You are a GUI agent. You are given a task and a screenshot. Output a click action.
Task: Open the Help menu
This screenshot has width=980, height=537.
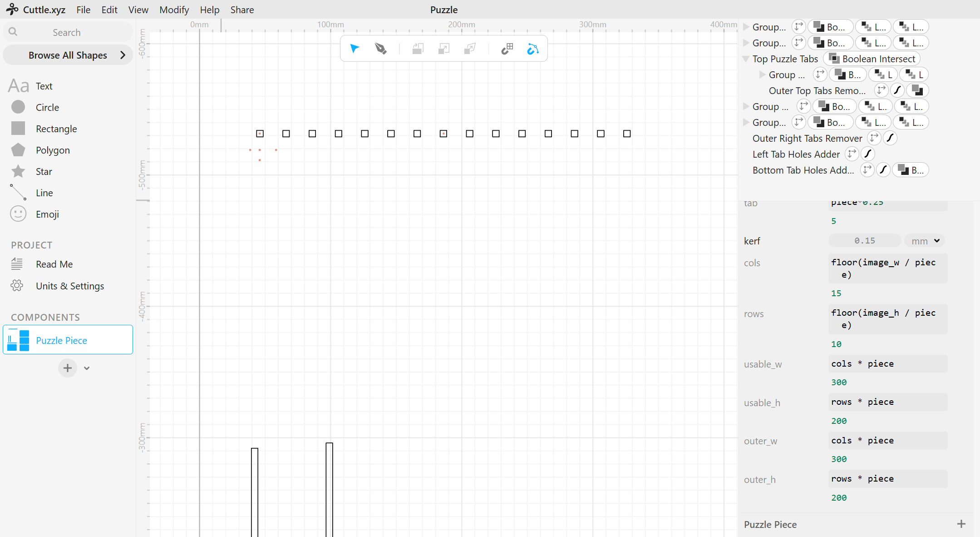pyautogui.click(x=209, y=10)
